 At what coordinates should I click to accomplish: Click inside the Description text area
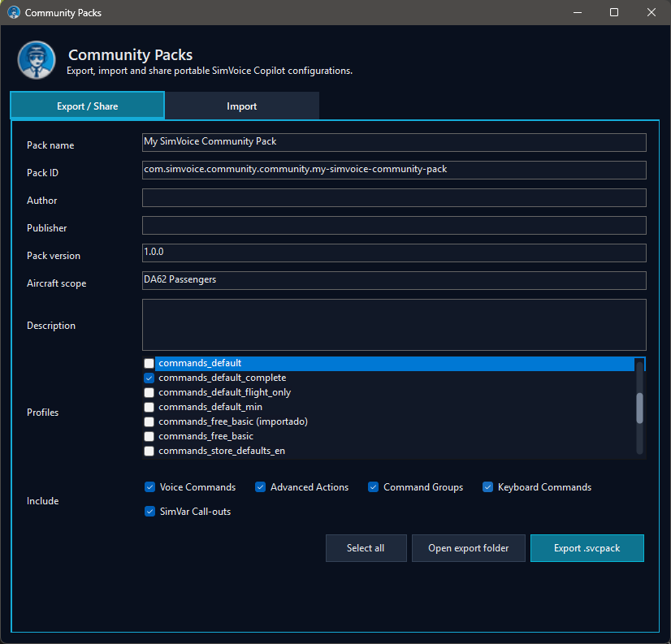point(394,325)
